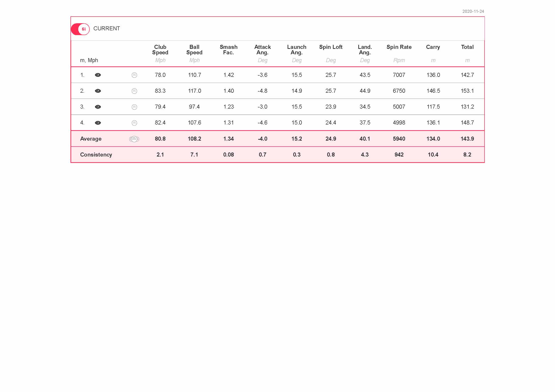Toggle visibility eye for shot 1
555x392 pixels.
[x=98, y=75]
